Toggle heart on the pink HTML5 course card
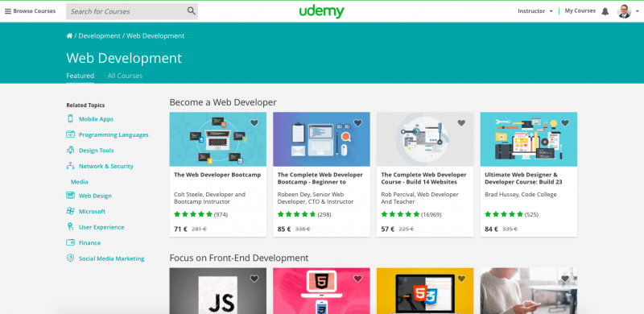This screenshot has height=314, width=644. pos(357,279)
